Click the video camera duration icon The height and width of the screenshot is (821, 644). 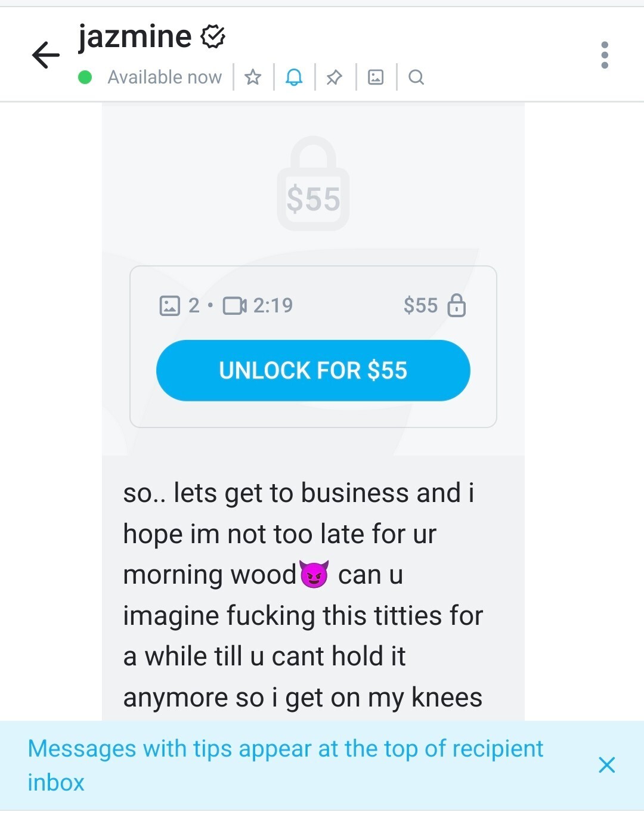234,305
